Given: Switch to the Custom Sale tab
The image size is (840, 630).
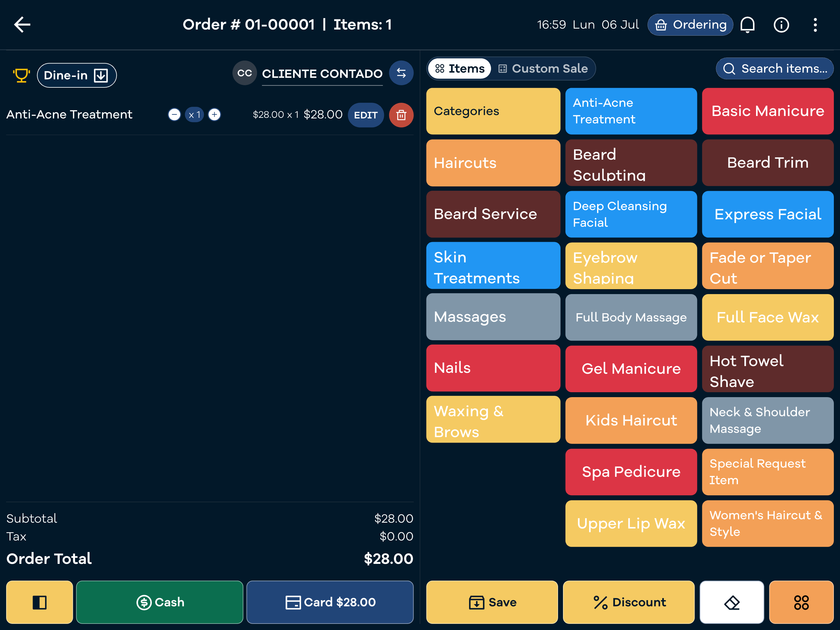Looking at the screenshot, I should 543,68.
